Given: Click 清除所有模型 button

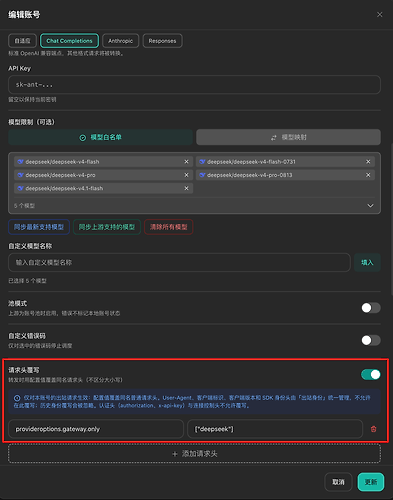Looking at the screenshot, I should coord(168,227).
